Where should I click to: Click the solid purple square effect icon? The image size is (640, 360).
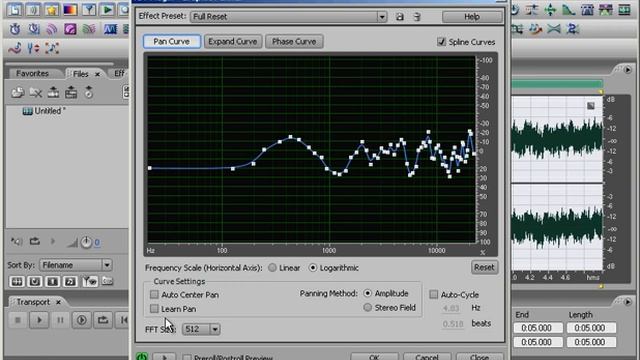point(70,29)
